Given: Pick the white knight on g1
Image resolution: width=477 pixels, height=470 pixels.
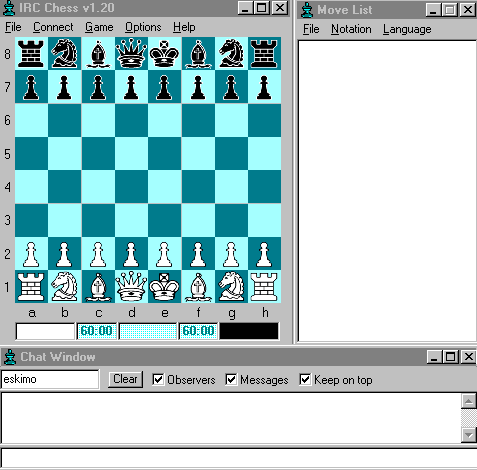Looking at the screenshot, I should [231, 287].
